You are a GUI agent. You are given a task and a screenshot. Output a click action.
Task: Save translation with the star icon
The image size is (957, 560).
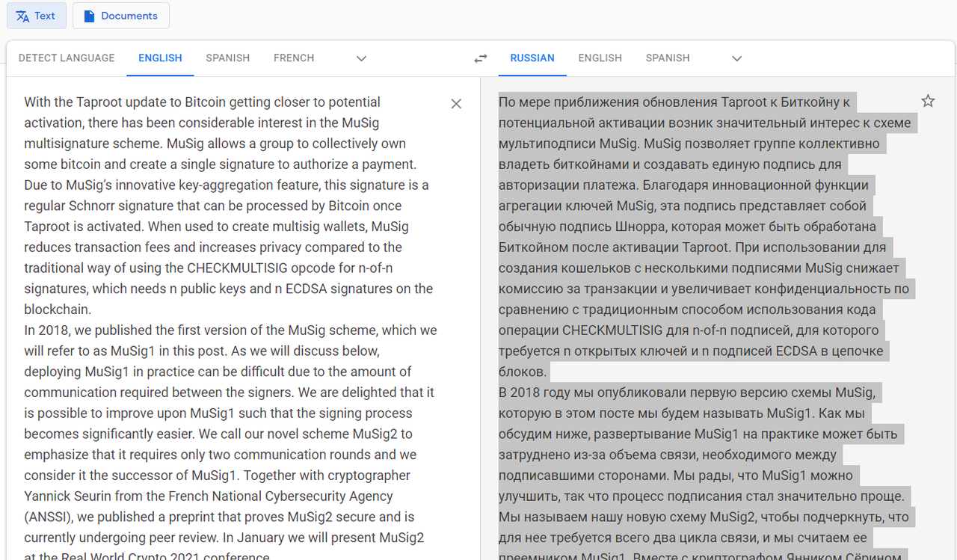[928, 101]
